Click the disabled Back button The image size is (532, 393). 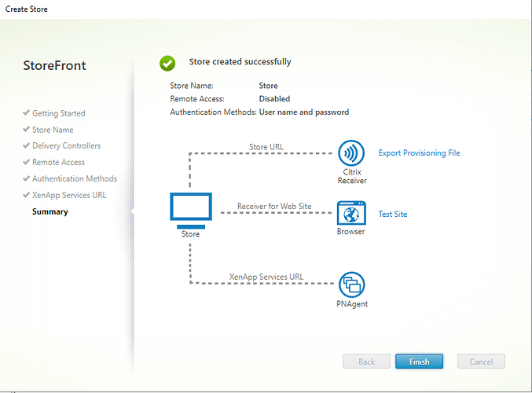click(x=366, y=362)
